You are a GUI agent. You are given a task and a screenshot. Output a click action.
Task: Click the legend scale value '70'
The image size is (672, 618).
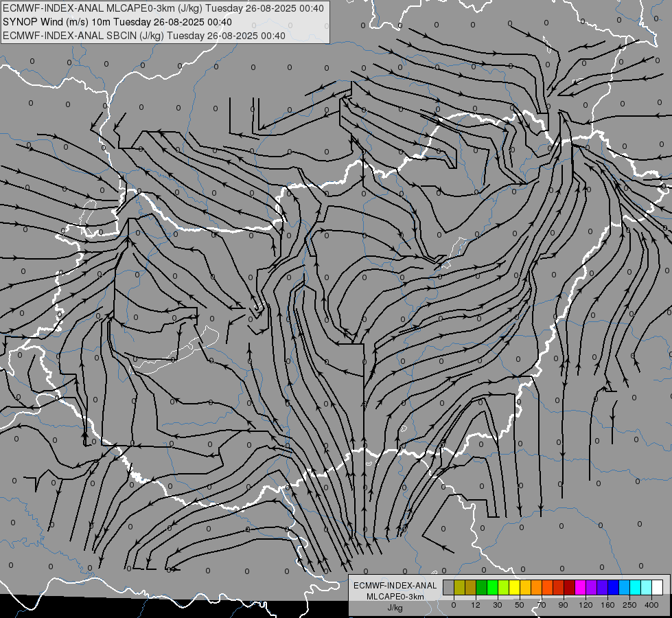pyautogui.click(x=542, y=605)
